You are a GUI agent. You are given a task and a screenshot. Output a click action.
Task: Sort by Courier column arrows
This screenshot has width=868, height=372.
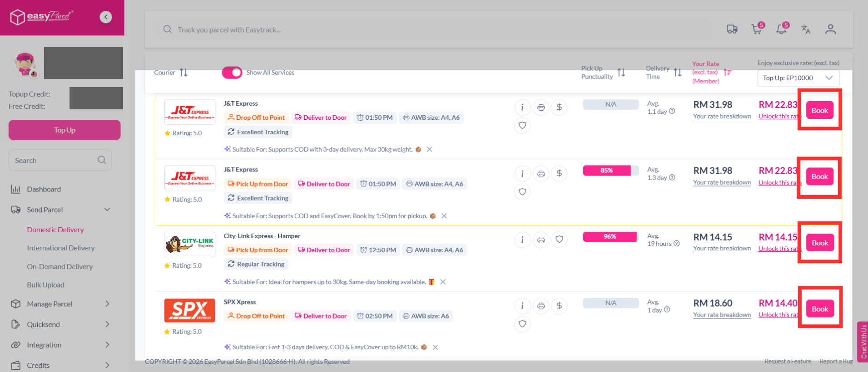coord(184,73)
